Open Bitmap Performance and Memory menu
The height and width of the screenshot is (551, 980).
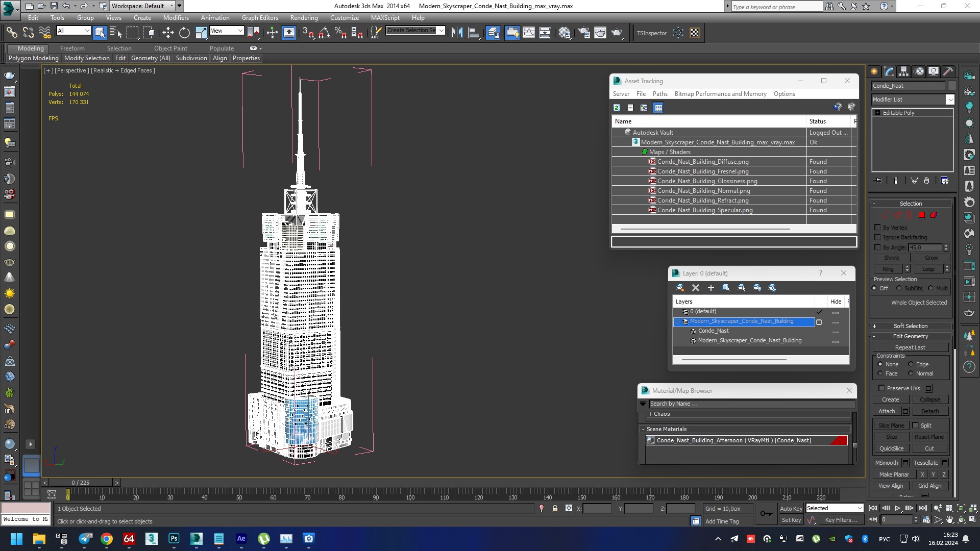point(720,94)
